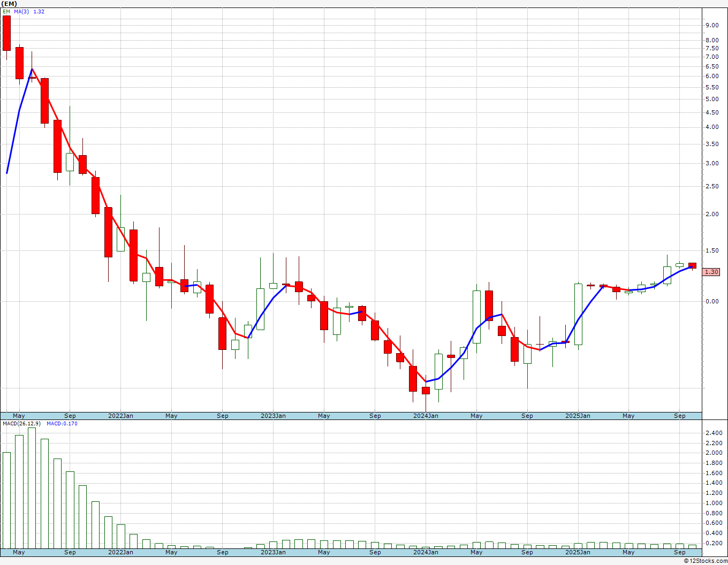This screenshot has width=728, height=565.
Task: Pick the 7.50 price axis label
Action: pos(711,48)
